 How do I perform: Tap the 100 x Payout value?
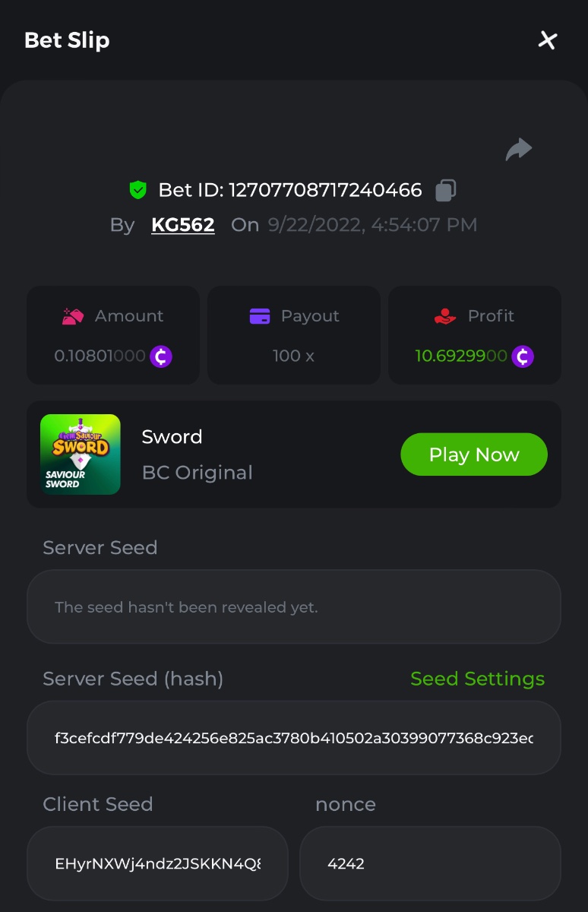[293, 356]
